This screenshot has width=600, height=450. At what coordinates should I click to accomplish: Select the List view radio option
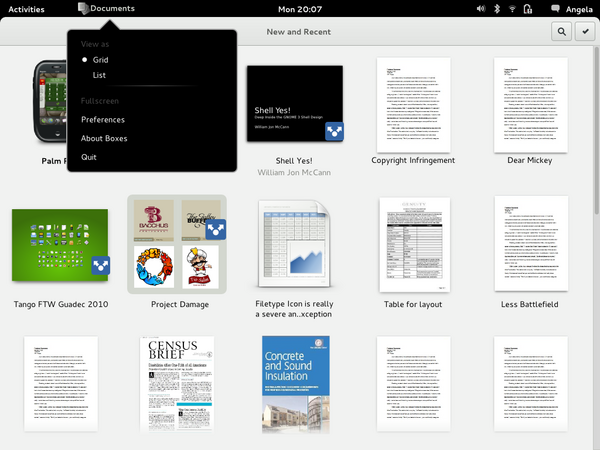99,75
